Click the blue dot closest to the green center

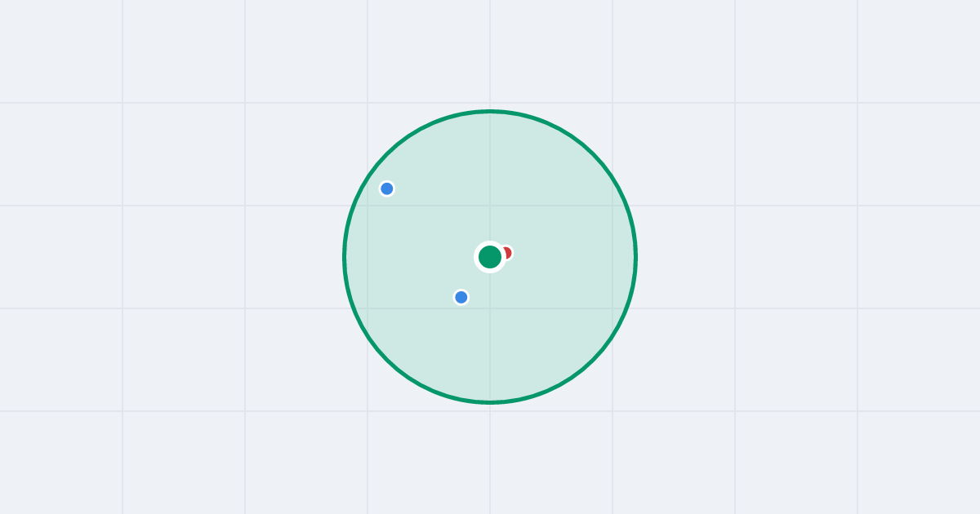(461, 297)
